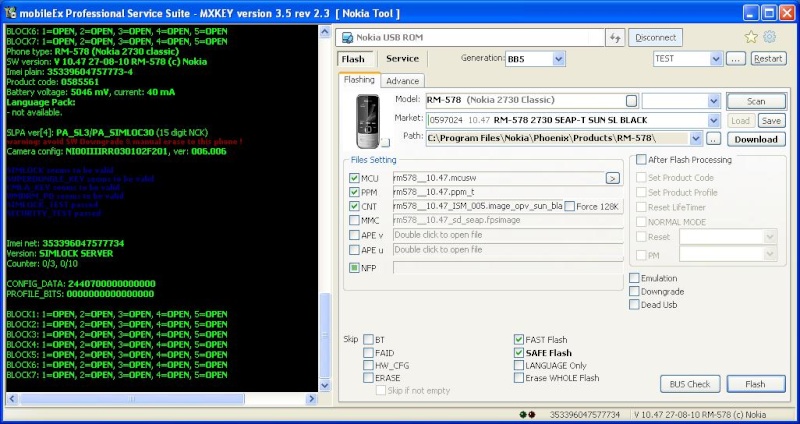This screenshot has width=800, height=424.
Task: Click log scroll down arrow
Action: click(x=325, y=385)
